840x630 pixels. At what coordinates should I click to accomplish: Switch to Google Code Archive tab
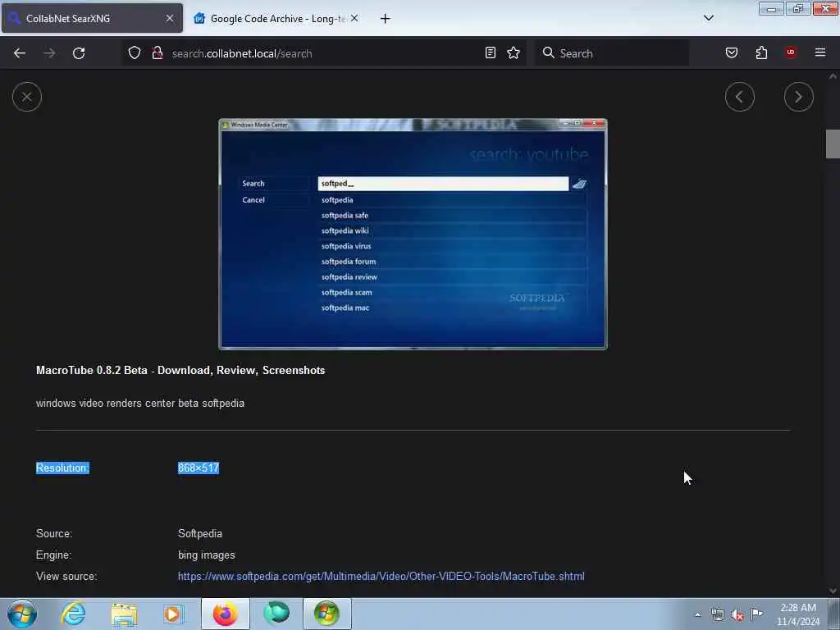point(276,18)
